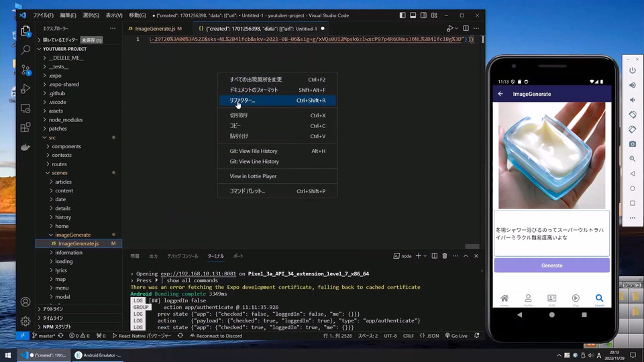Open emulator extended controls ellipsis
Image resolution: width=644 pixels, height=362 pixels.
633,218
